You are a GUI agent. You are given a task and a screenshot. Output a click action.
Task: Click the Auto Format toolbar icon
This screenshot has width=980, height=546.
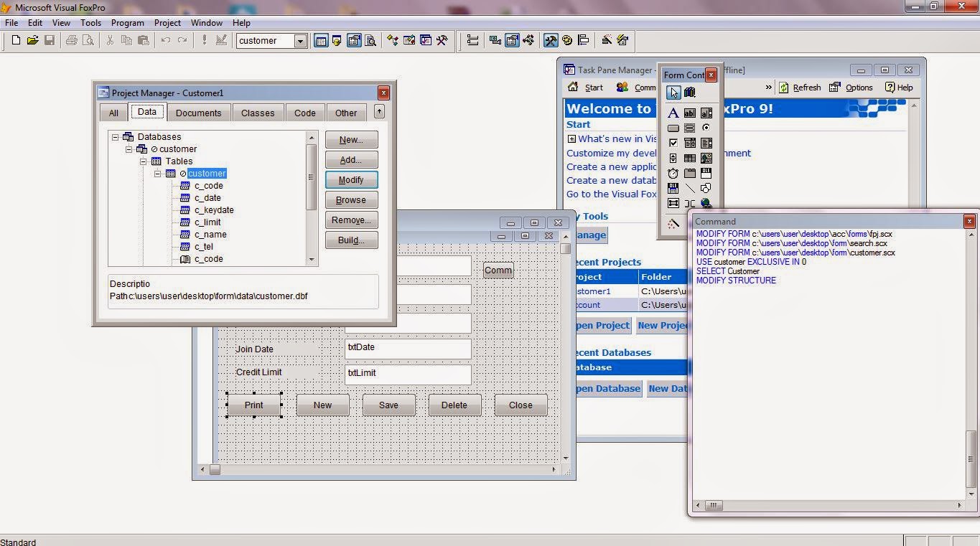coord(622,41)
